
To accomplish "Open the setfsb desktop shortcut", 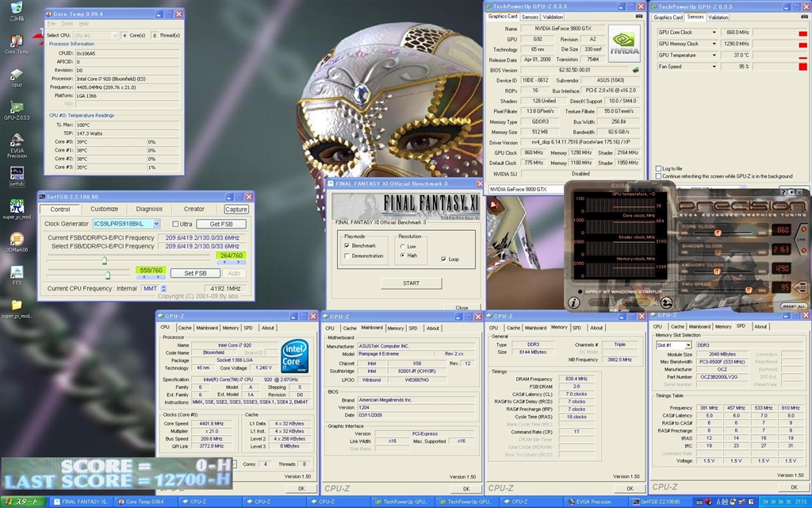I will click(17, 175).
